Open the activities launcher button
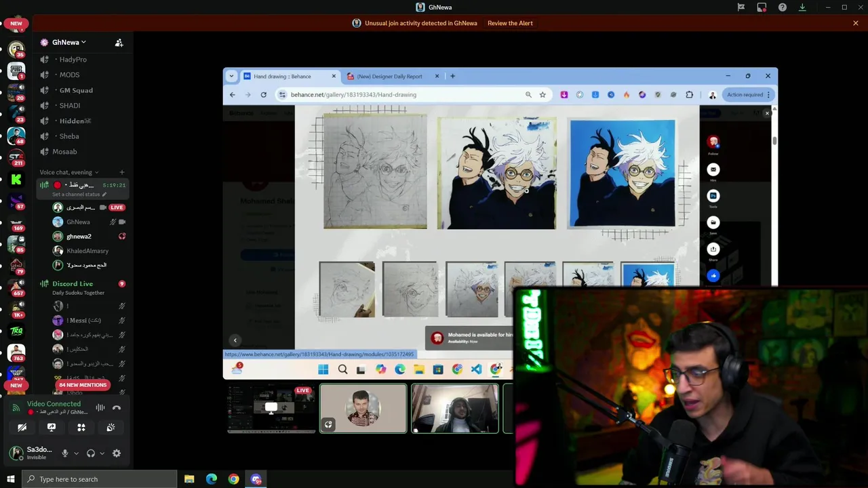 point(81,427)
